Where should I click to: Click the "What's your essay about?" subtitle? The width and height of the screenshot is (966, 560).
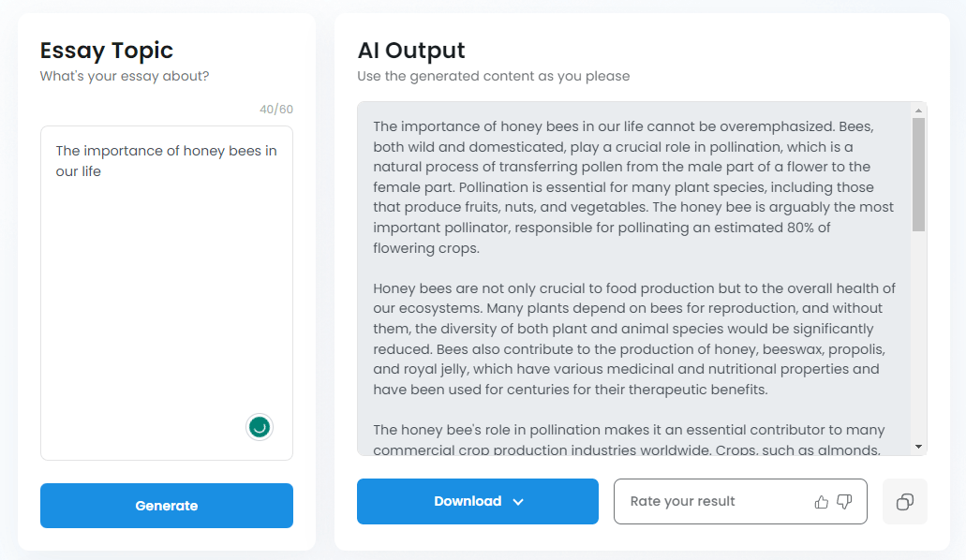(x=125, y=76)
